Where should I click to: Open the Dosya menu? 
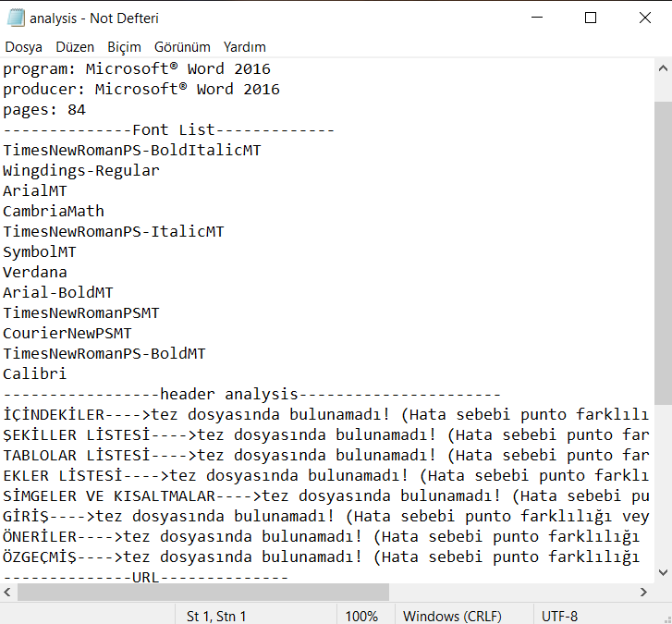tap(24, 47)
